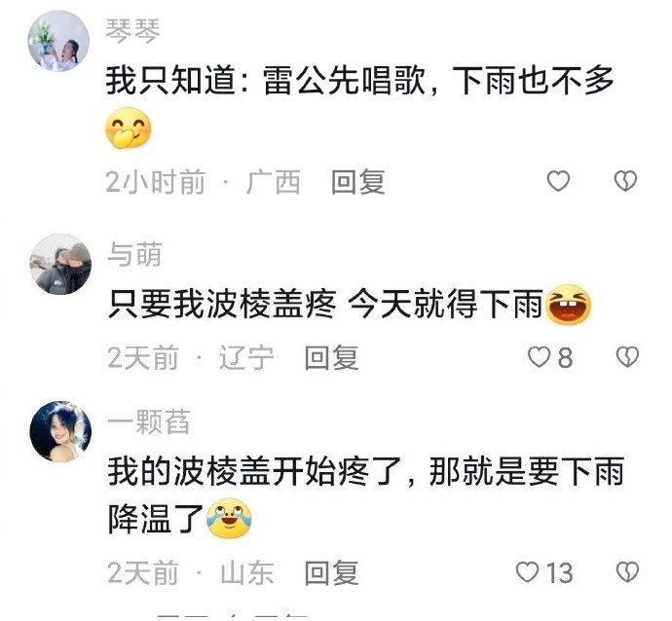Tap the laughing emoji in 与萌's comment
Viewport: 672px width, 621px height.
[x=568, y=304]
